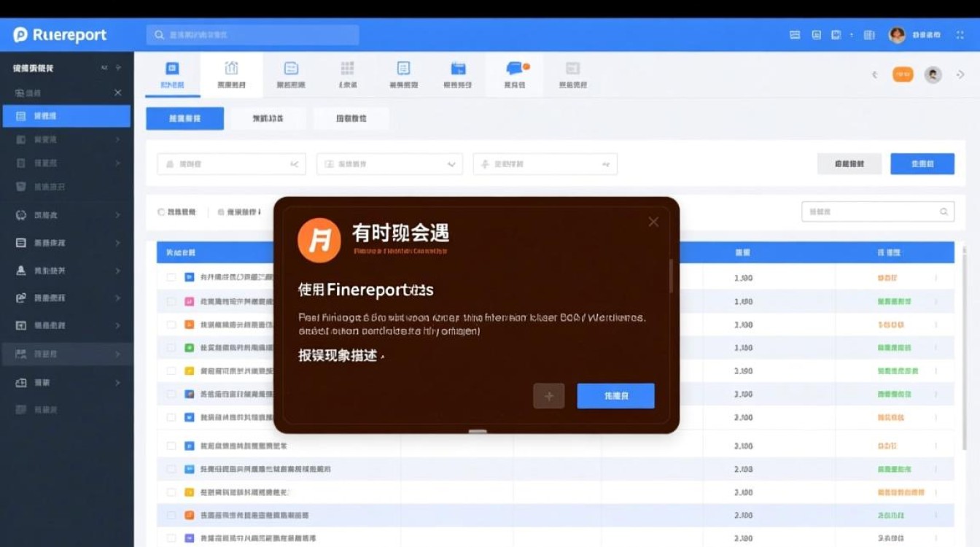Click the X icon in the sidebar's second row
This screenshot has height=547, width=980.
tap(118, 93)
